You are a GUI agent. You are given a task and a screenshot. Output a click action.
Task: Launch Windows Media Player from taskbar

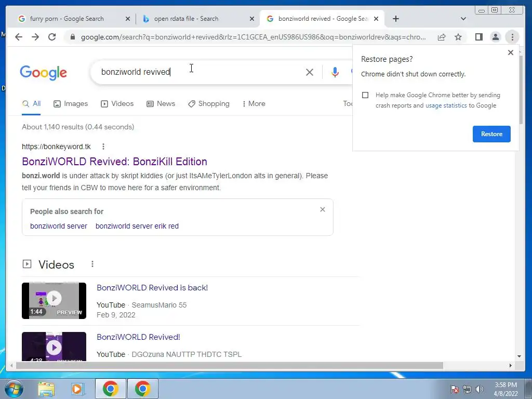pyautogui.click(x=78, y=389)
